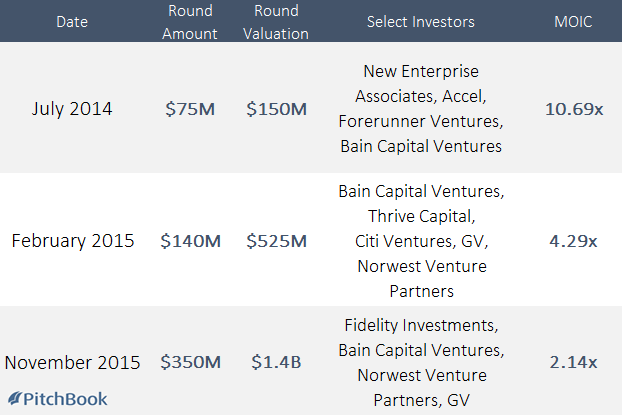622x415 pixels.
Task: Click the February 2015 date cell
Action: coord(73,241)
